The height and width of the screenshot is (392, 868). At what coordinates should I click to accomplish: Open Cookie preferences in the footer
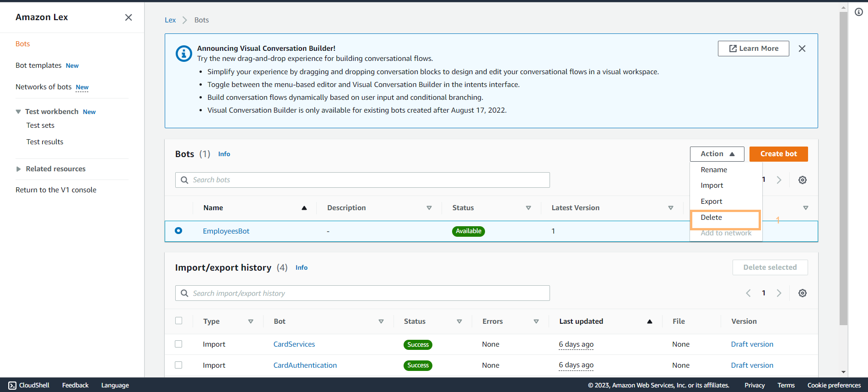[834, 386]
